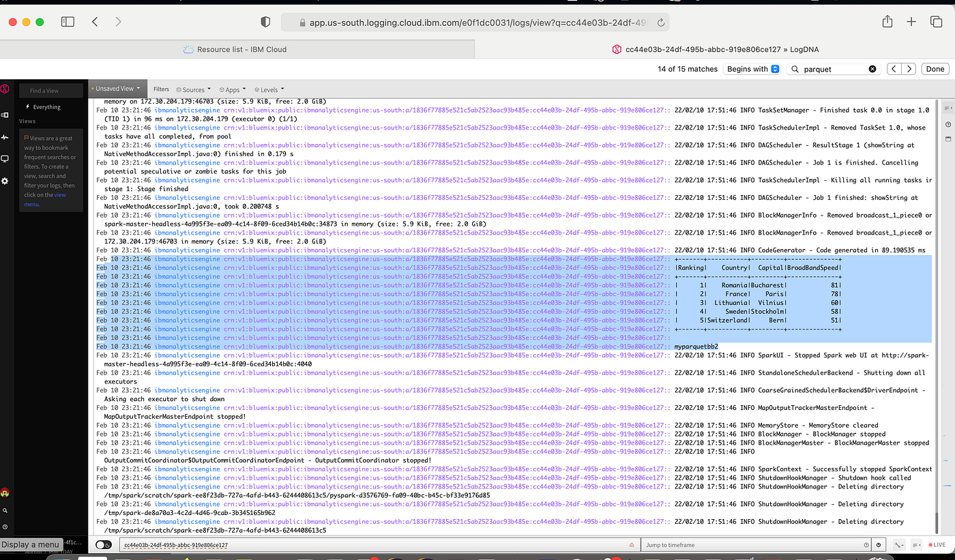This screenshot has height=560, width=955.
Task: Toggle dark mode switch in bottom bar
Action: pos(104,545)
